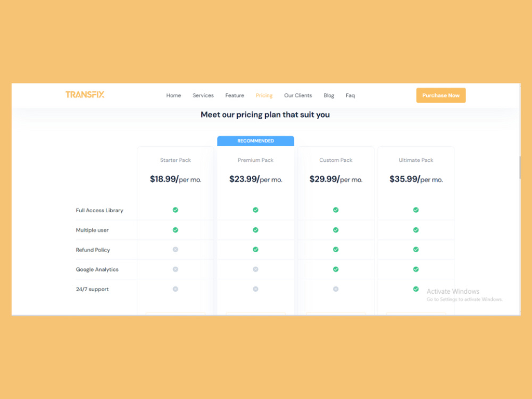
Task: Select the Ultimate Pack title
Action: [x=415, y=160]
